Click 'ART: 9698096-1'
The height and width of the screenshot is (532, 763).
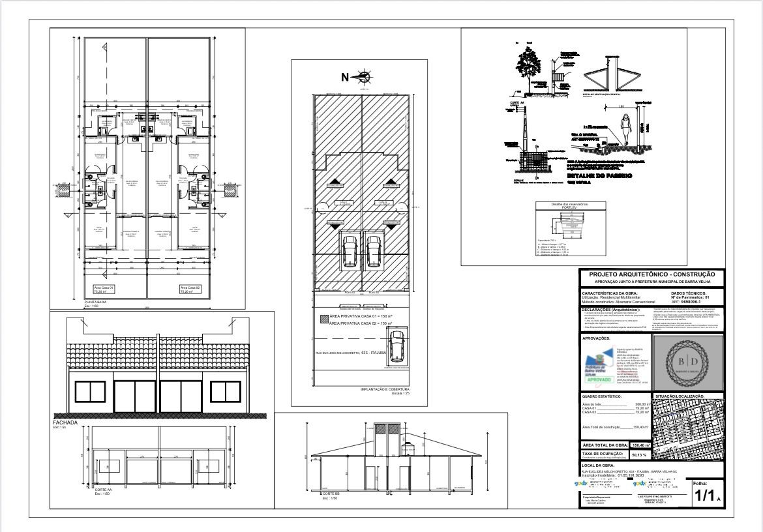[686, 302]
